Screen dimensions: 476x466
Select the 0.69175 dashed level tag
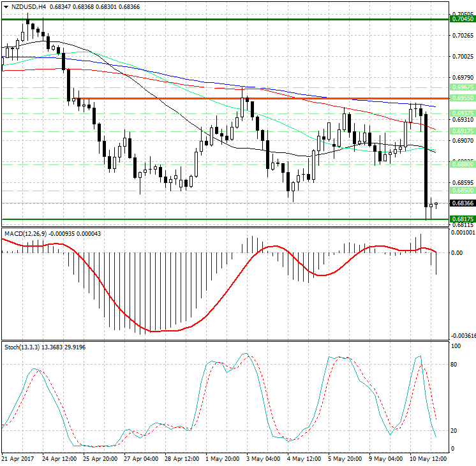(462, 131)
